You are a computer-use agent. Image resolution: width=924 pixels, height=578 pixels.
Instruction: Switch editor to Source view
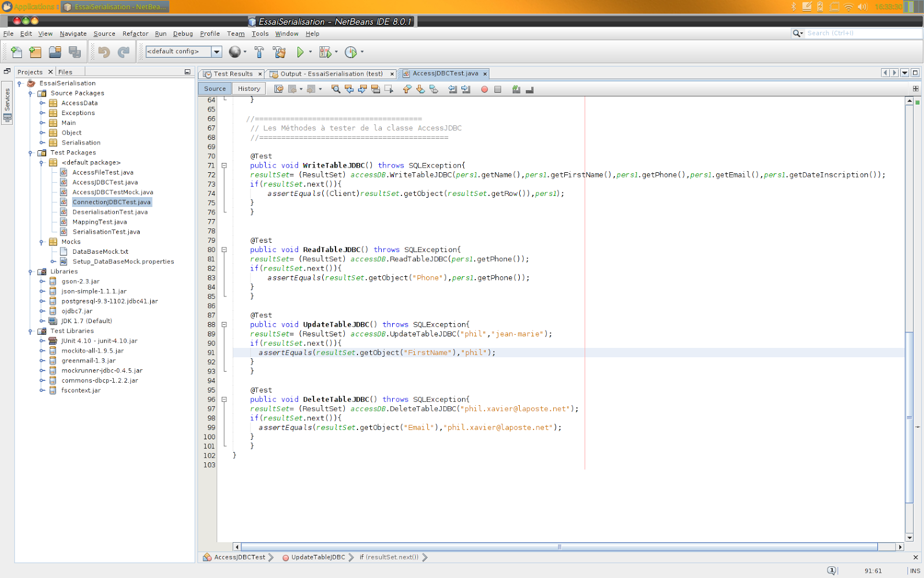click(x=215, y=89)
